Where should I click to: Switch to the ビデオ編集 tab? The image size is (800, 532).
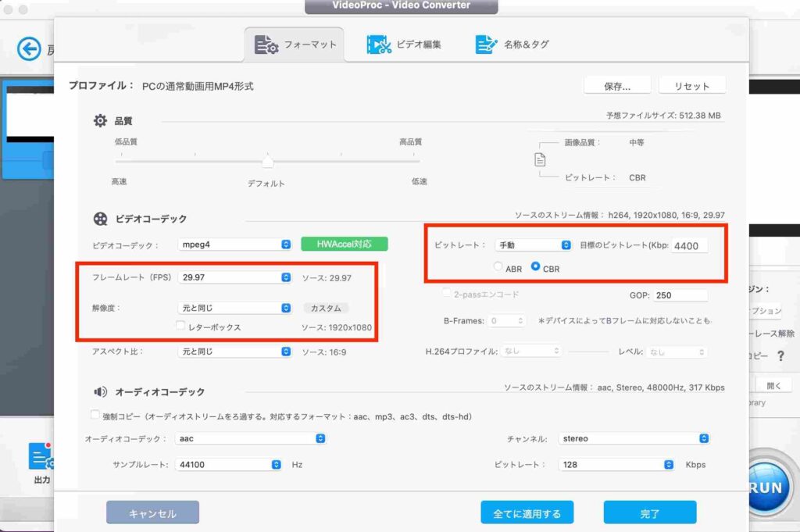click(404, 45)
